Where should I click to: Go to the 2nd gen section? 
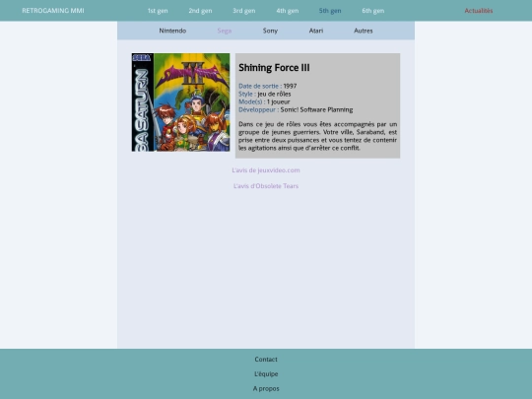200,11
